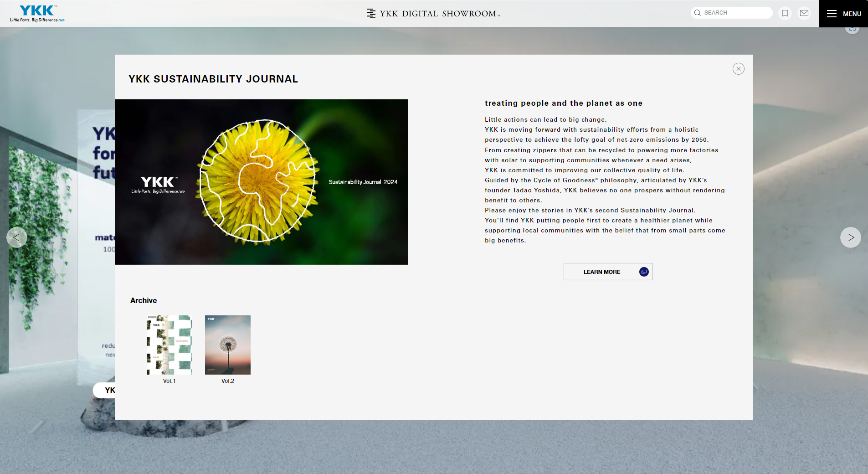
Task: Click the Sustainability Journal 2024 banner image
Action: (262, 182)
